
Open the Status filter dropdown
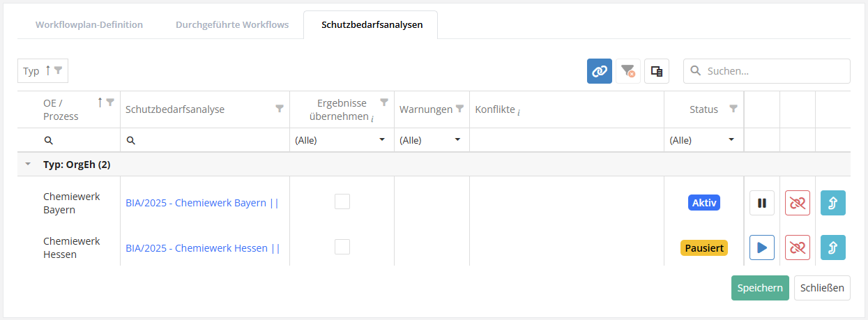tap(703, 140)
